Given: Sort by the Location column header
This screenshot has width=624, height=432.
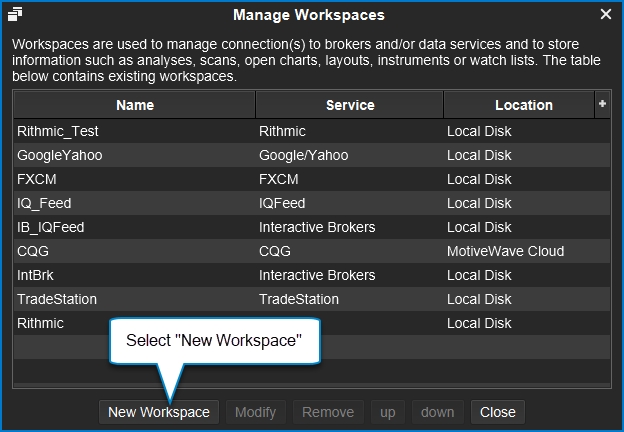Looking at the screenshot, I should coord(519,105).
